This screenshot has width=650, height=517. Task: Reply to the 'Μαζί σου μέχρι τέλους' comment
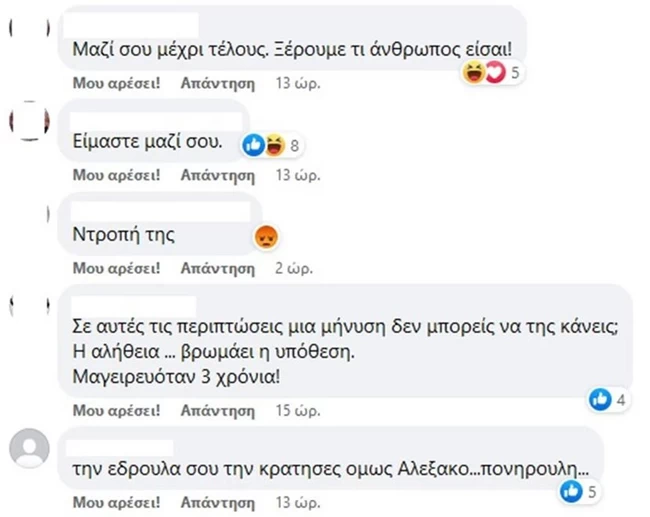tap(218, 85)
